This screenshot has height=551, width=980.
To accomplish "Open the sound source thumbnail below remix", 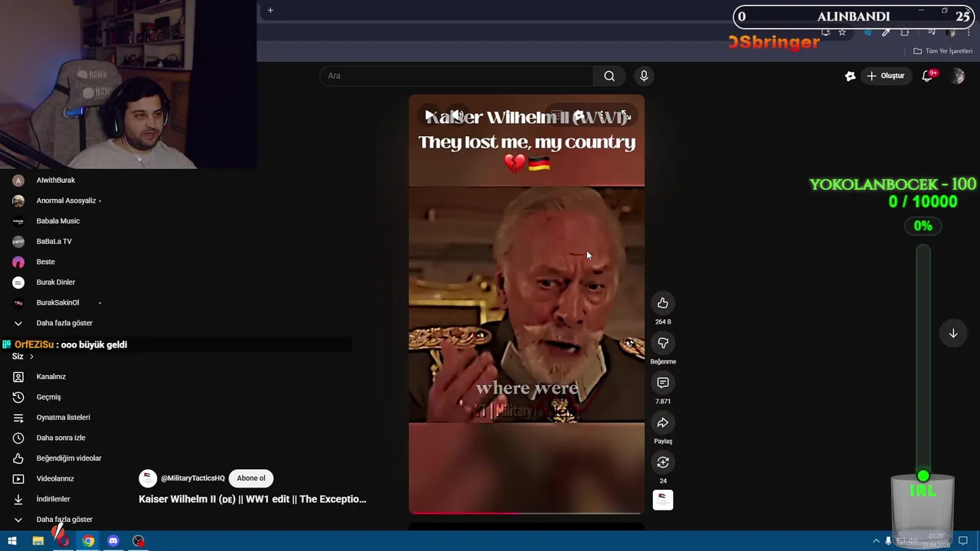I will click(663, 500).
